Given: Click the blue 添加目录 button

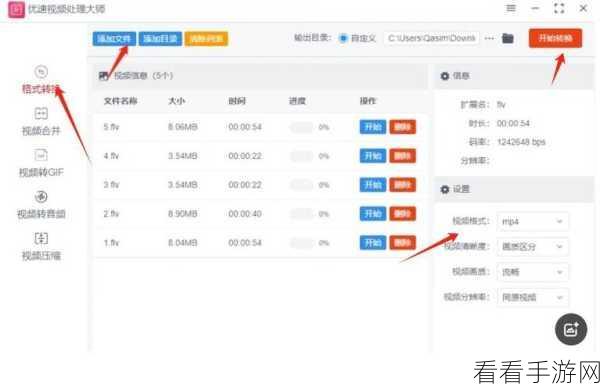Looking at the screenshot, I should (x=160, y=39).
